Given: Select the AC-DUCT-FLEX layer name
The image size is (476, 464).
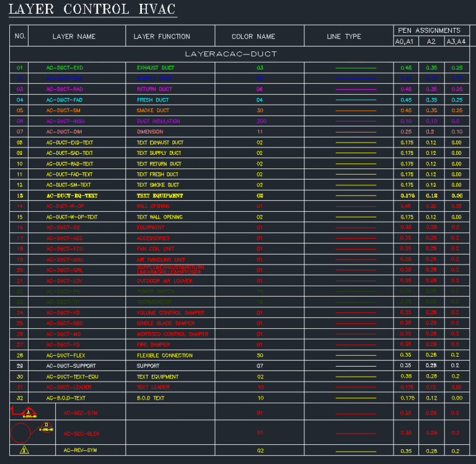Looking at the screenshot, I should (x=66, y=356).
